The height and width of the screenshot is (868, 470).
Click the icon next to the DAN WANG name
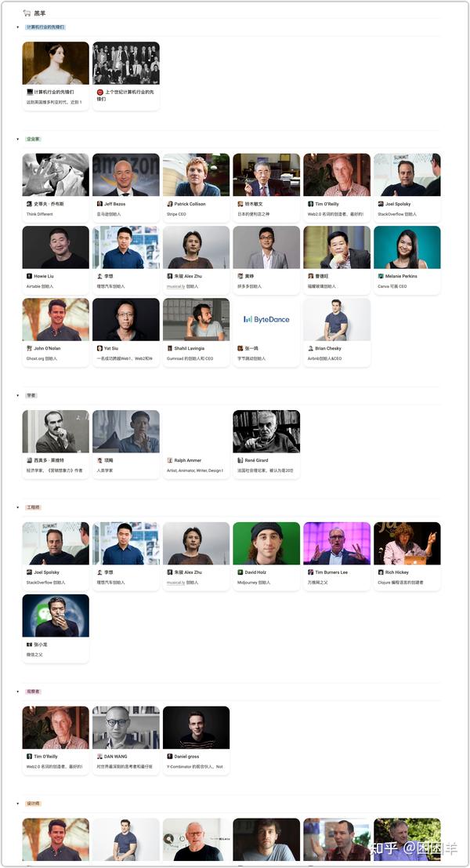99,757
